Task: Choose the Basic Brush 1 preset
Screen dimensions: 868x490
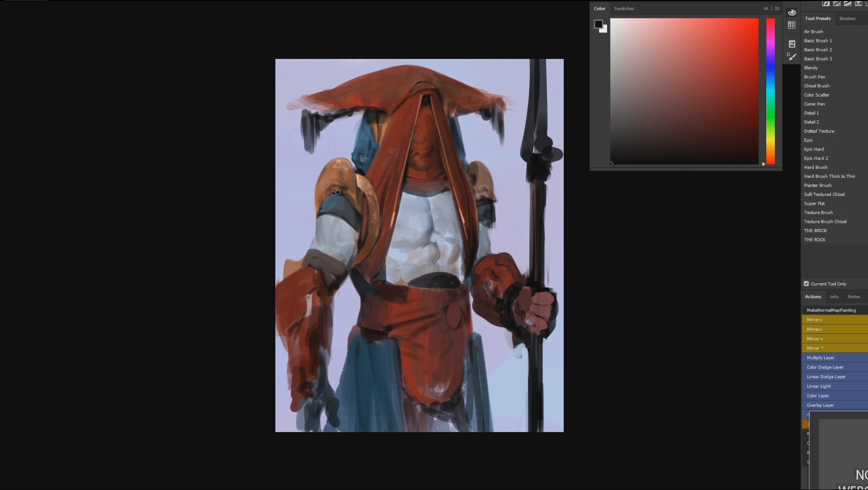Action: point(835,41)
